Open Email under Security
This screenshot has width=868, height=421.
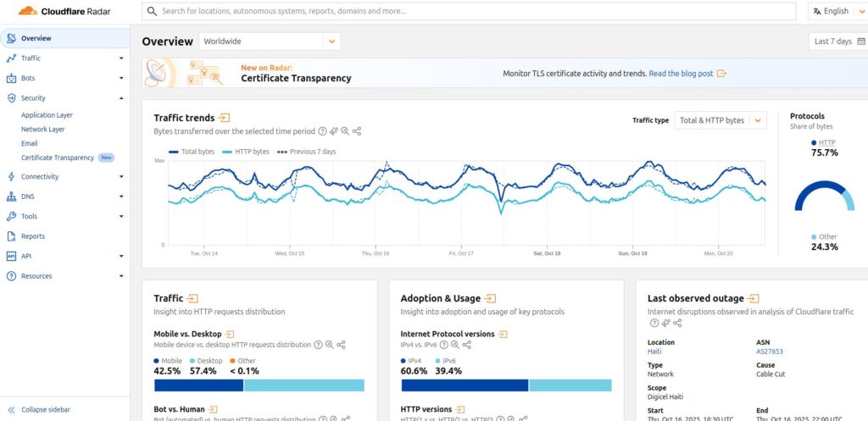(30, 143)
